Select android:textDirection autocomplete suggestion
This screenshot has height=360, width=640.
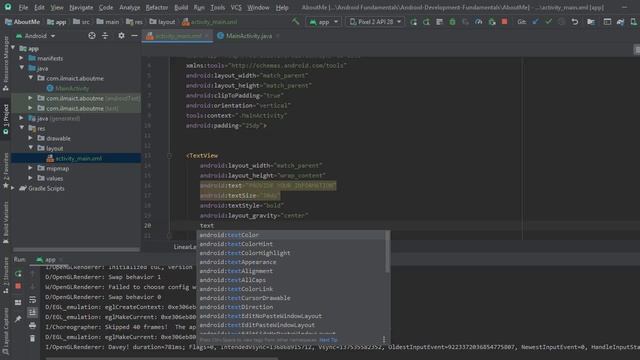(x=291, y=307)
